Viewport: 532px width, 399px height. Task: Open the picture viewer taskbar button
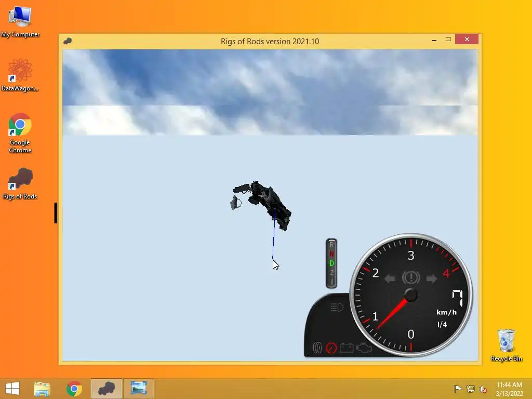138,389
